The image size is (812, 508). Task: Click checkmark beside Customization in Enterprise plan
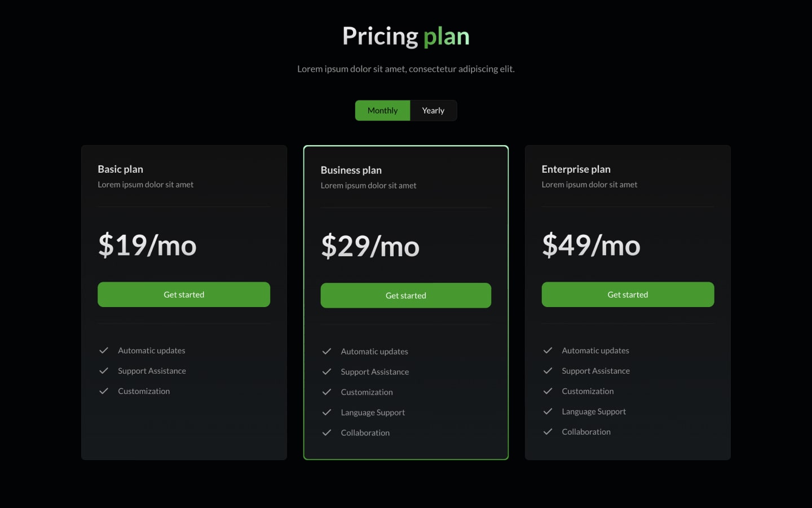(x=548, y=391)
